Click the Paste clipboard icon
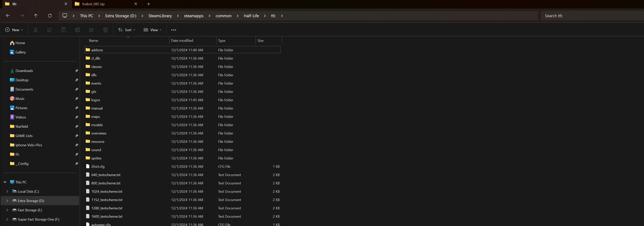 pyautogui.click(x=63, y=30)
